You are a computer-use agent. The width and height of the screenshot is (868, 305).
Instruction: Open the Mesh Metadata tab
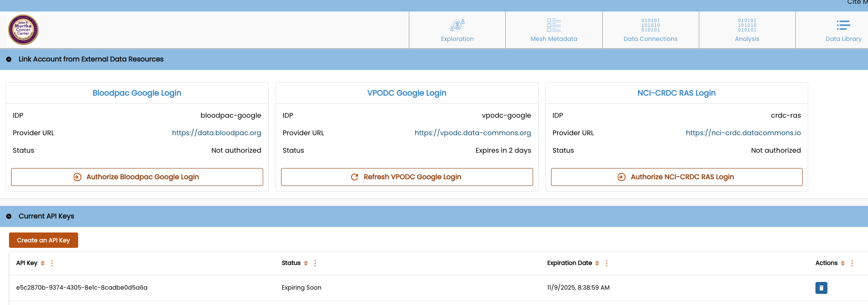pos(554,30)
